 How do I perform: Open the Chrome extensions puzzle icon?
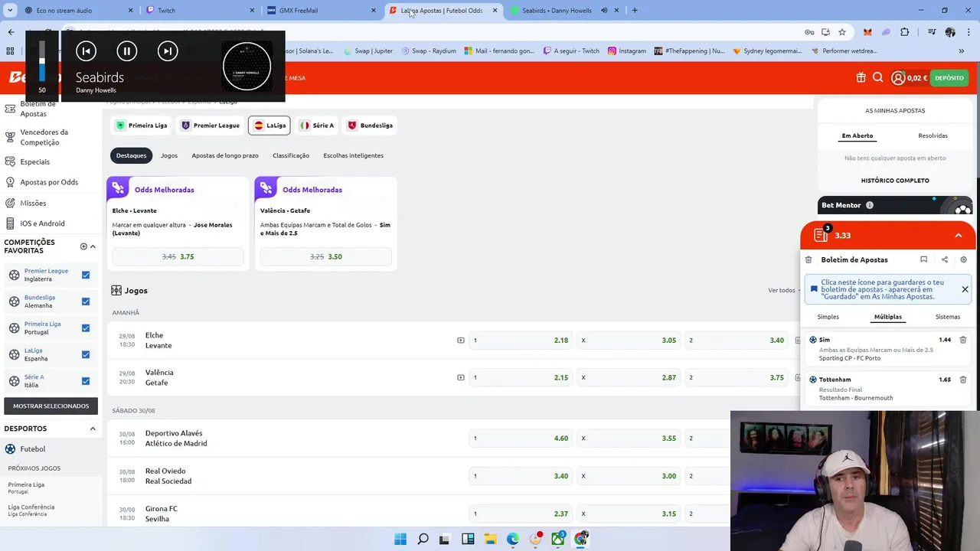click(x=905, y=32)
